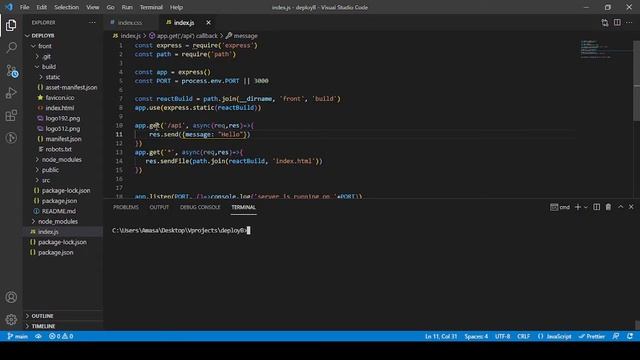Collapse the front folder
Image resolution: width=640 pixels, height=360 pixels.
tap(62, 46)
